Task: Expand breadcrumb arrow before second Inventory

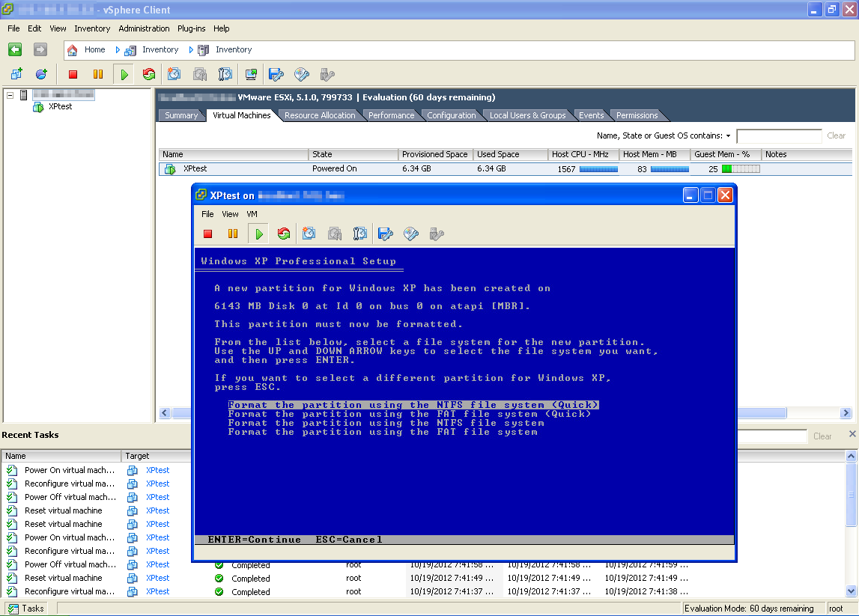Action: coord(191,50)
